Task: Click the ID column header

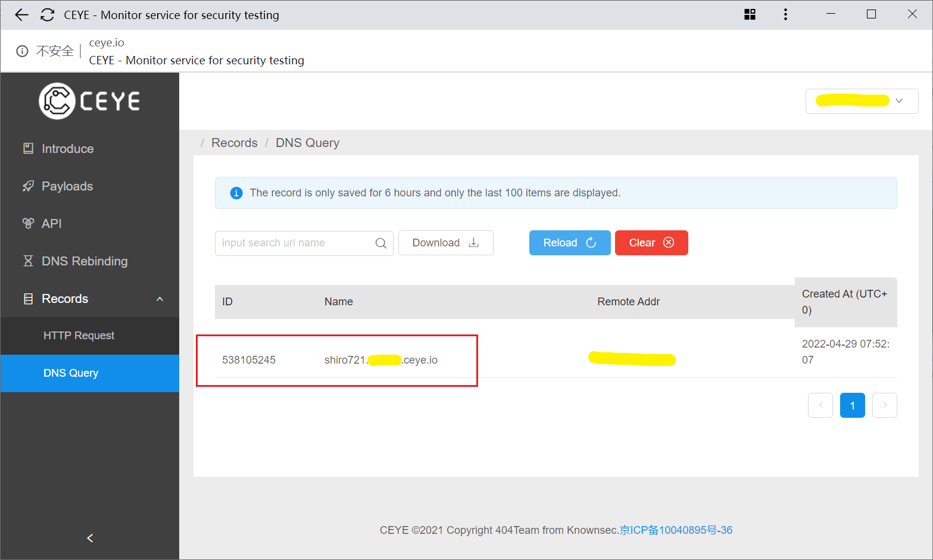Action: [227, 302]
